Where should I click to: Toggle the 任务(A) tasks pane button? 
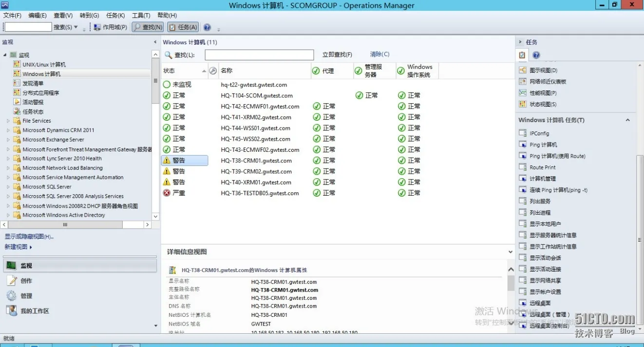[183, 27]
